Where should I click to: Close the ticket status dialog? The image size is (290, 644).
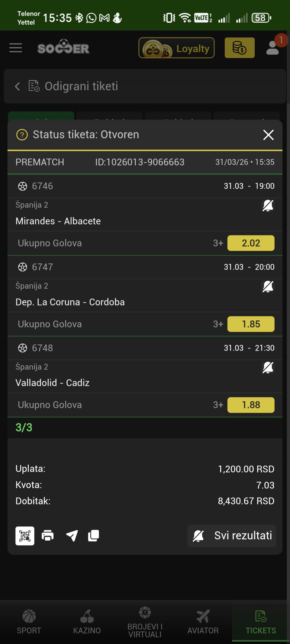pos(268,135)
